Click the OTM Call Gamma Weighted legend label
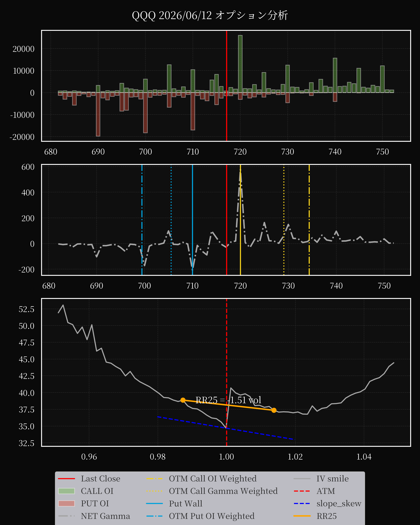The height and width of the screenshot is (525, 420). (x=223, y=491)
